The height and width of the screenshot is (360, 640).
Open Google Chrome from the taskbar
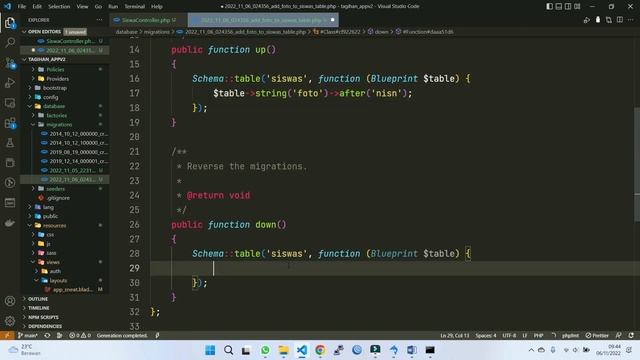point(320,350)
